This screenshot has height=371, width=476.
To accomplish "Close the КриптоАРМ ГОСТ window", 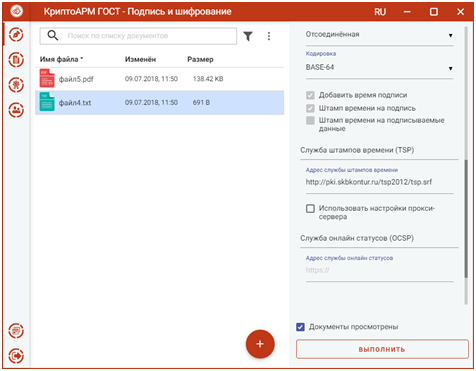I will pyautogui.click(x=460, y=12).
